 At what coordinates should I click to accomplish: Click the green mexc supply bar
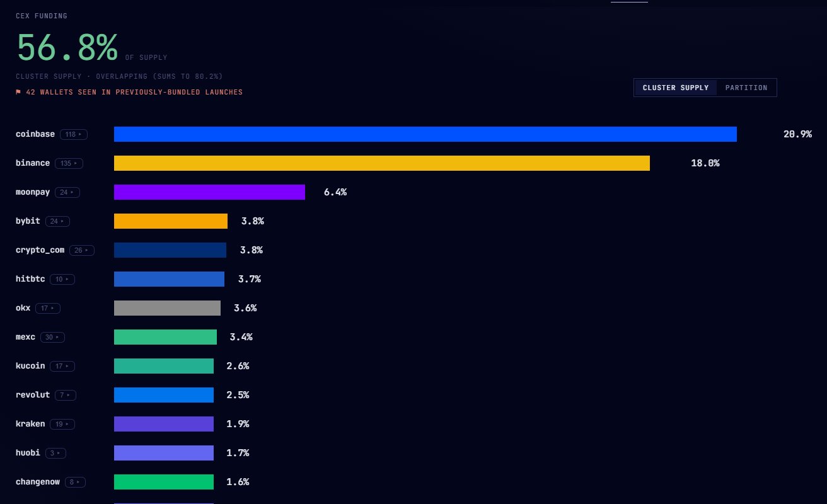(x=165, y=337)
